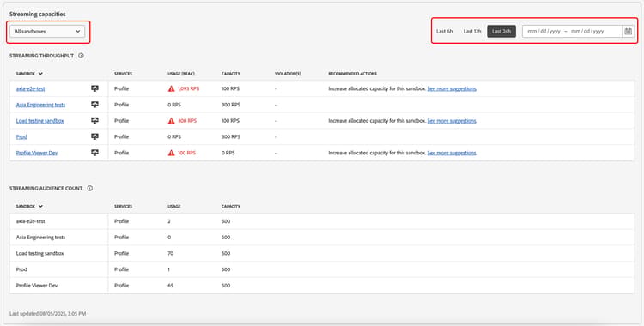Click warning icon beside 1,093 RPS usage
This screenshot has width=644, height=326.
(x=171, y=88)
